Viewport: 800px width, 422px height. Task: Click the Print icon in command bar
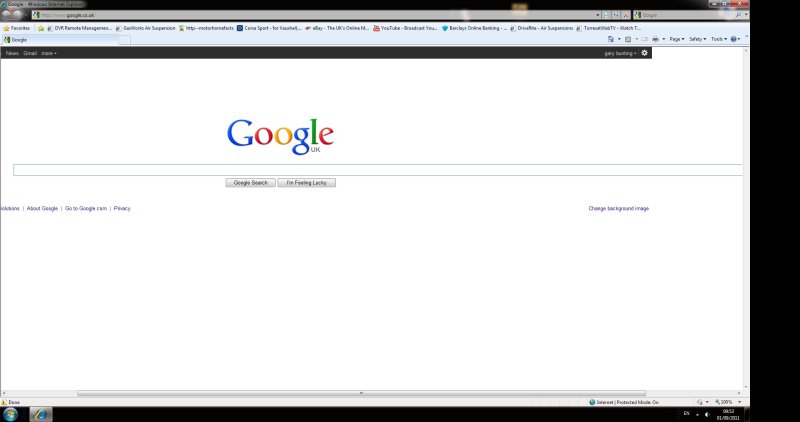pos(656,39)
